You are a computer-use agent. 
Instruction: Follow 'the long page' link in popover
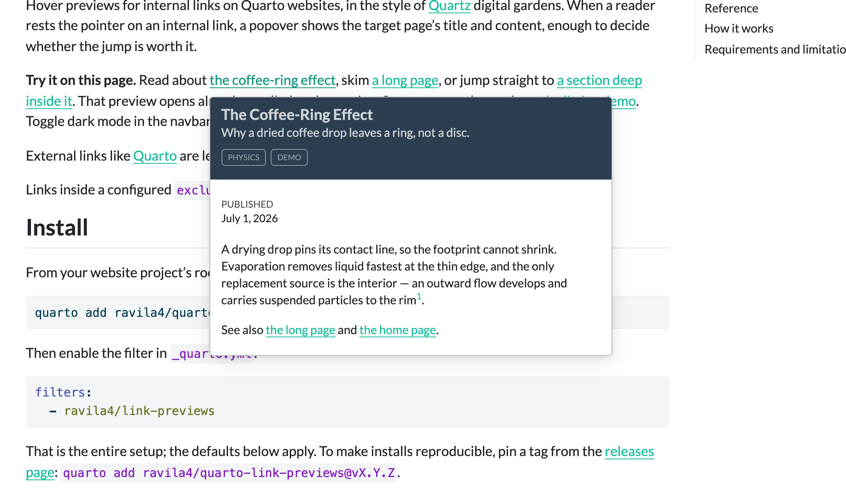300,330
